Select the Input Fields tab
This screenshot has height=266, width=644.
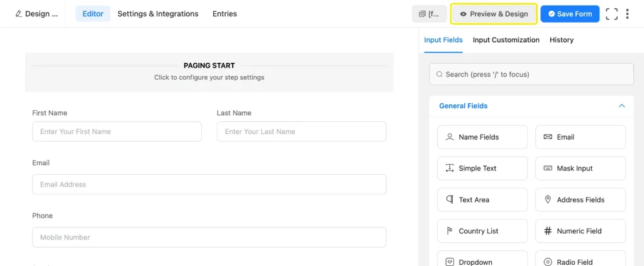[443, 40]
